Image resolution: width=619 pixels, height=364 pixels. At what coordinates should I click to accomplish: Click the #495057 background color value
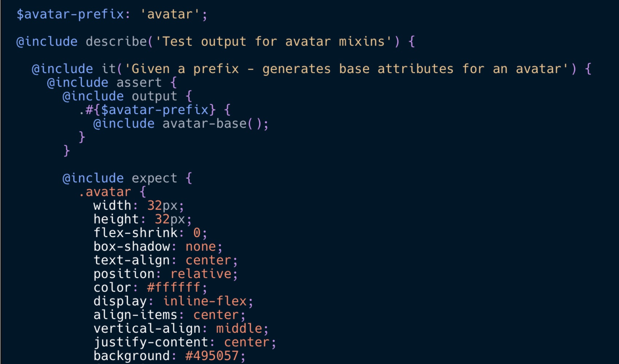pos(212,356)
